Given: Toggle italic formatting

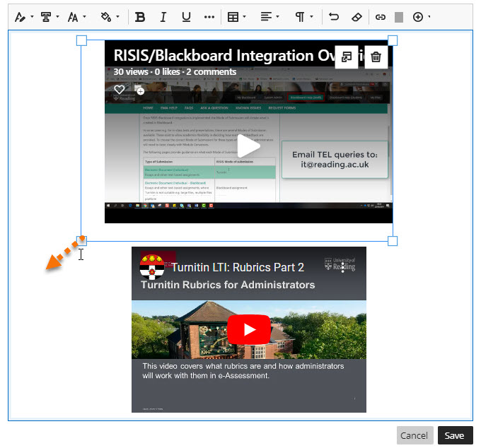Looking at the screenshot, I should tap(163, 17).
